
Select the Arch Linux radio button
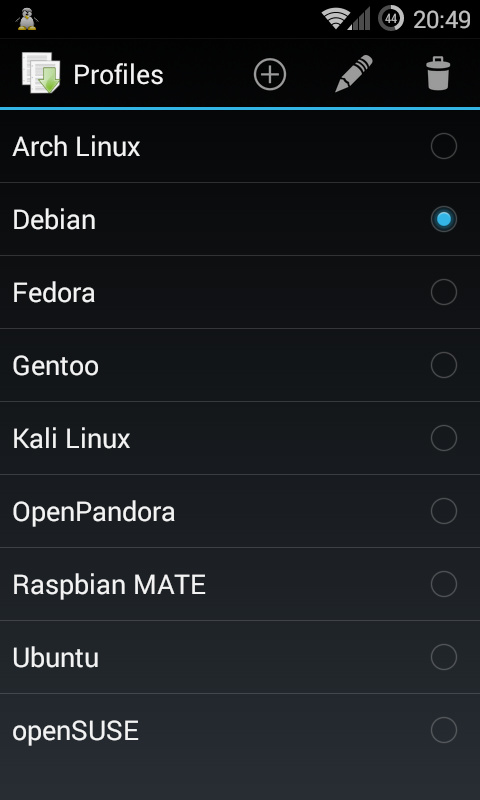point(444,146)
